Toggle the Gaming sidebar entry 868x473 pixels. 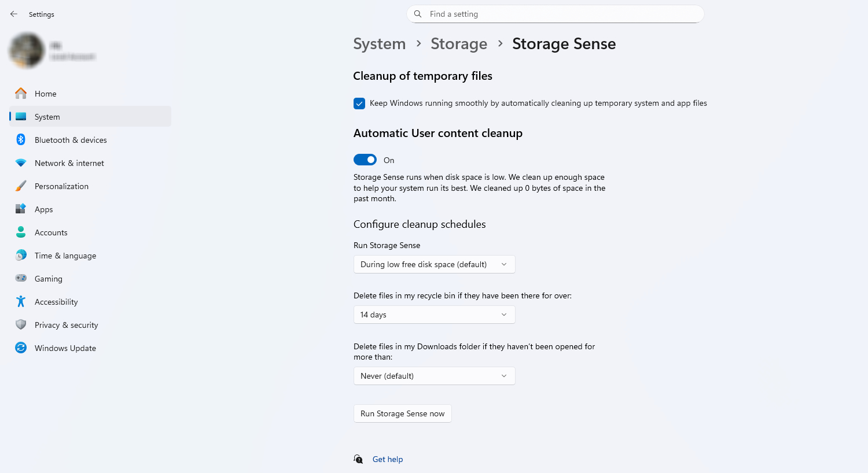pyautogui.click(x=49, y=278)
